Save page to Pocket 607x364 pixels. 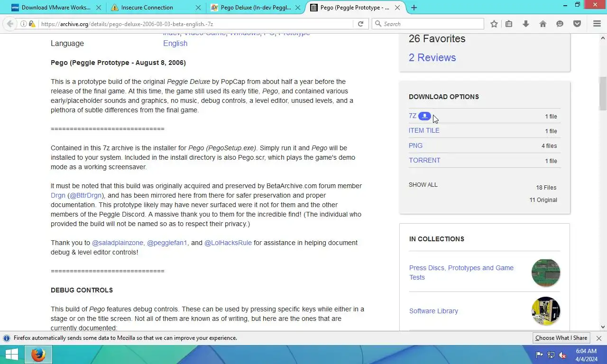[x=577, y=24]
